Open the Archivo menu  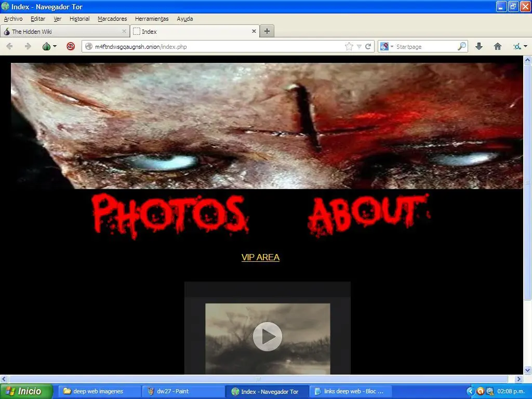13,19
